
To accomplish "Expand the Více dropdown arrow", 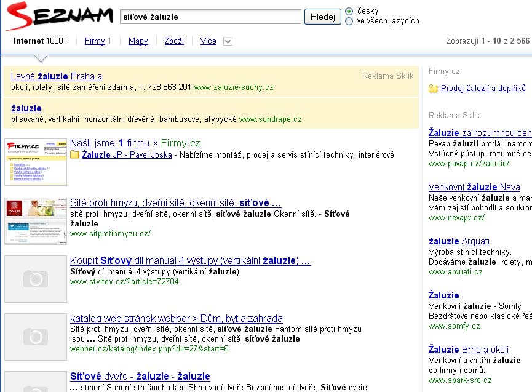I will click(x=228, y=41).
